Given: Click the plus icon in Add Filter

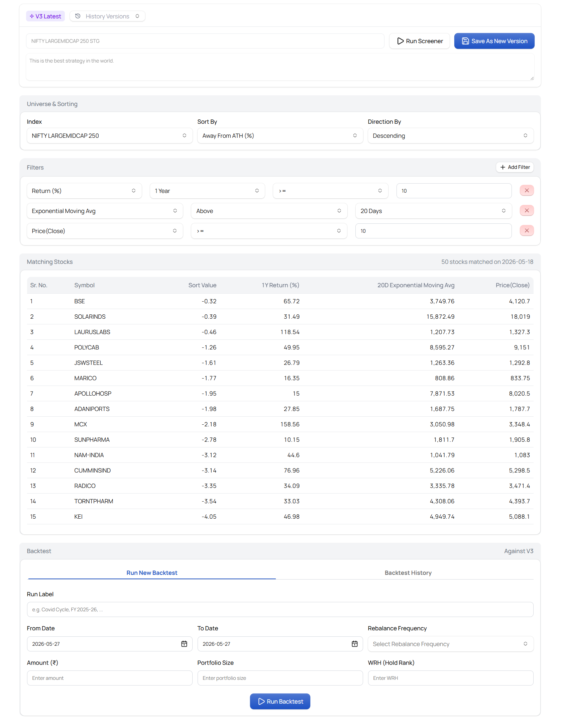Looking at the screenshot, I should pos(502,167).
